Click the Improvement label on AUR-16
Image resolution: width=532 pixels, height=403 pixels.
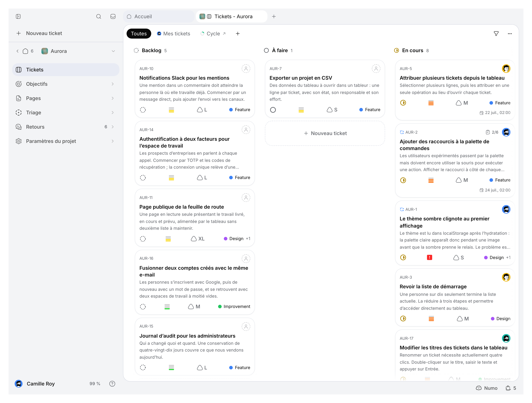pyautogui.click(x=234, y=306)
